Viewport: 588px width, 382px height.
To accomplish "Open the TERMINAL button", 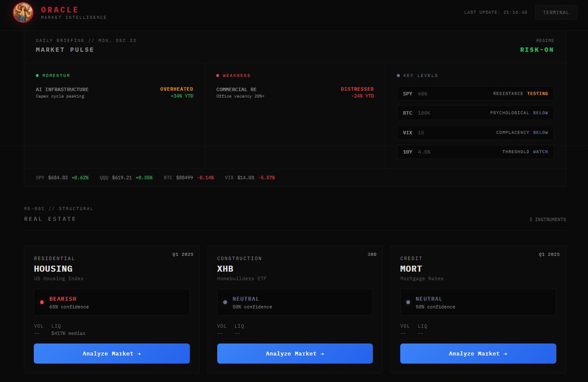I will pos(556,12).
